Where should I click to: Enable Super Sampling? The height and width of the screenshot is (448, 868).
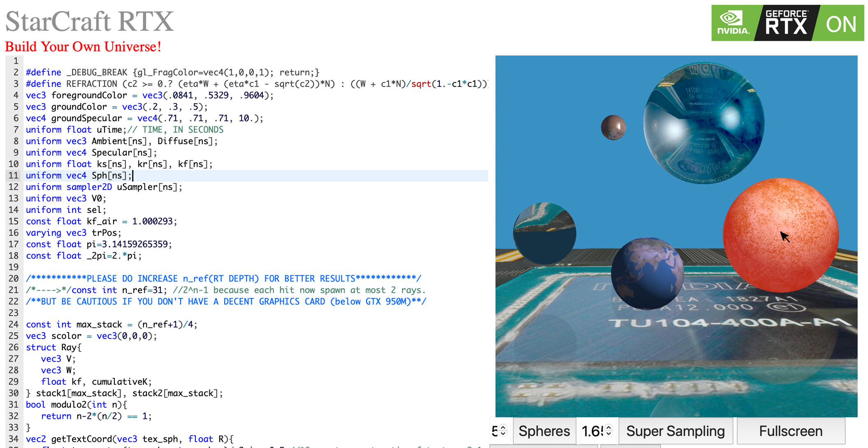pyautogui.click(x=675, y=431)
